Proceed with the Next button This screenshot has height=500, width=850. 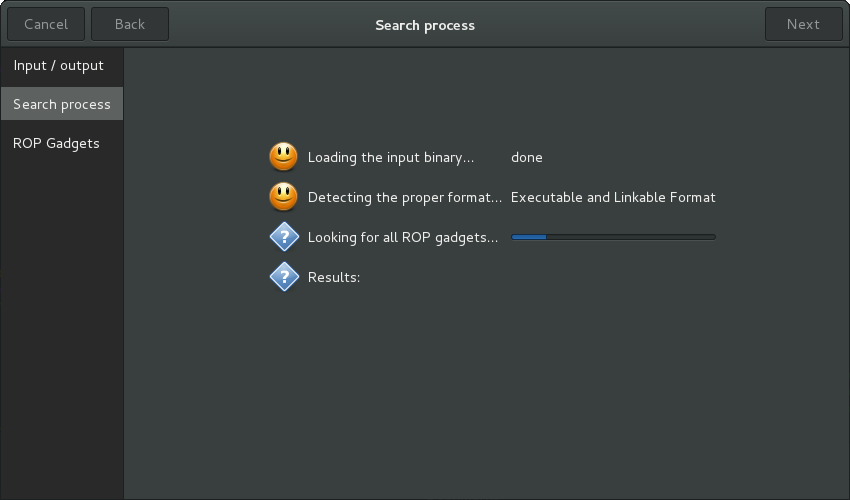pos(803,24)
